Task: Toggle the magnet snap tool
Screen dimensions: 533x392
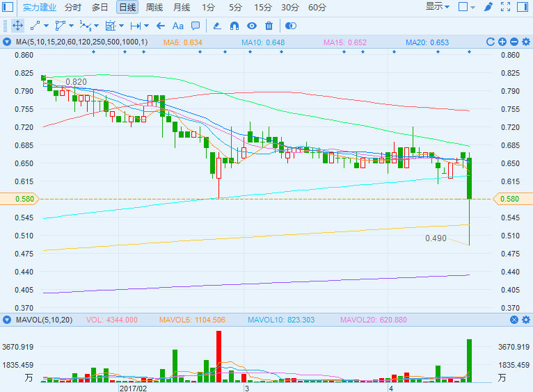Action: tap(234, 26)
